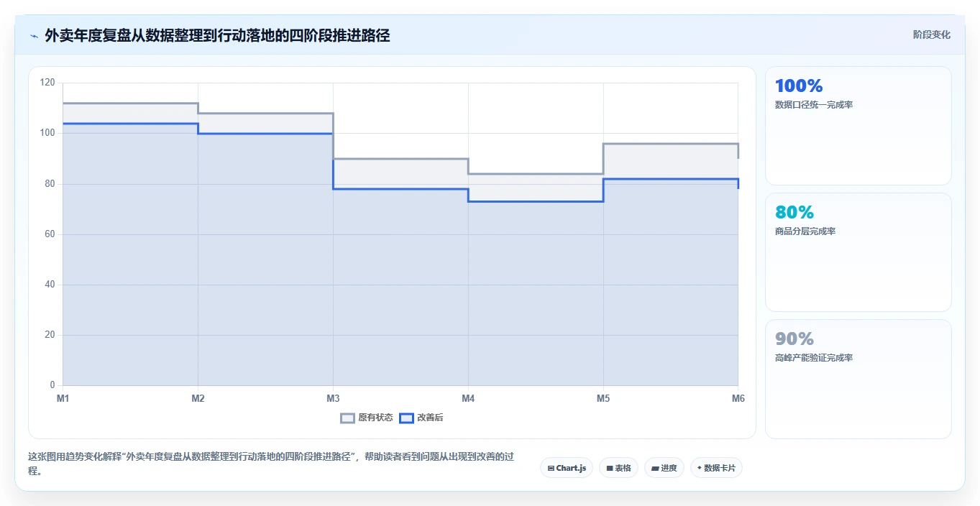The image size is (980, 506).
Task: Open the 100% 数据口径统一完成率 card
Action: coord(858,126)
